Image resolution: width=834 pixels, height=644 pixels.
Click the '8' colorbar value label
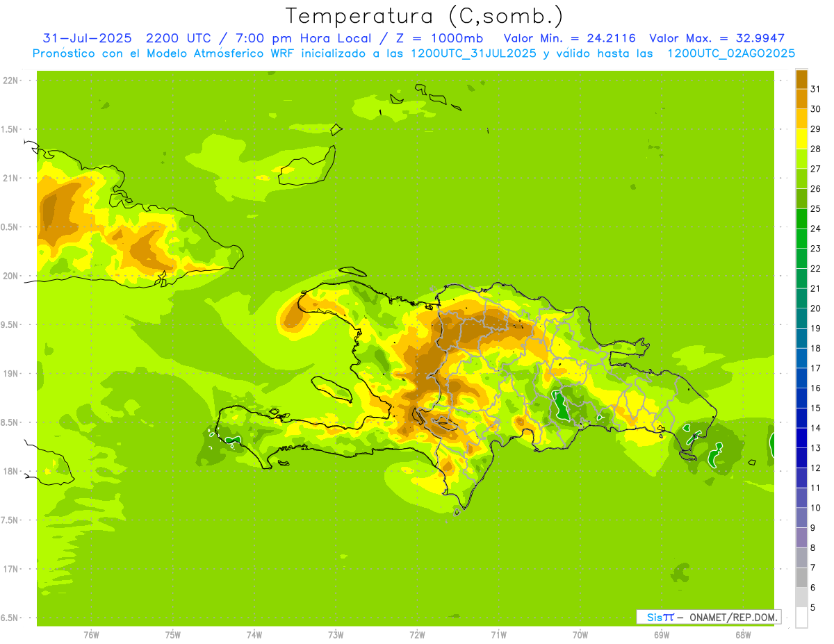(x=813, y=547)
